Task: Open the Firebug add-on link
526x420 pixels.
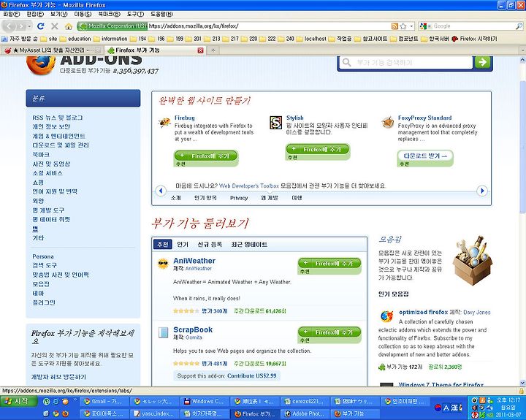Action: coord(185,118)
